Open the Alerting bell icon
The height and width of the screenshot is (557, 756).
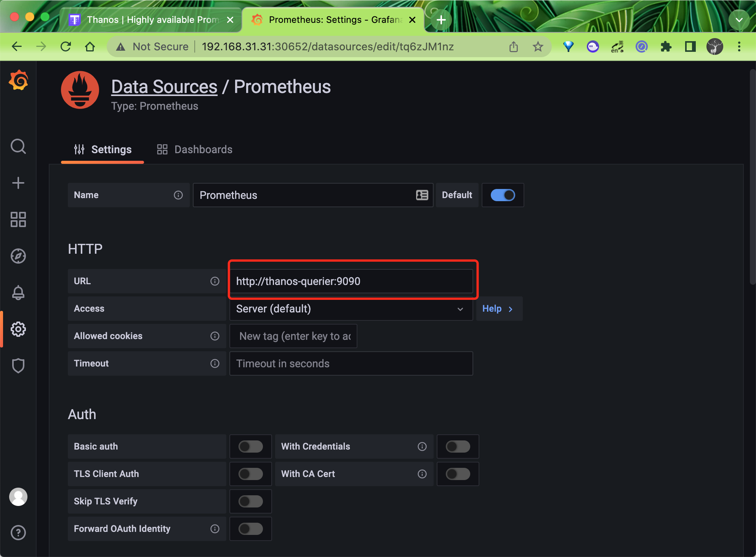click(18, 293)
